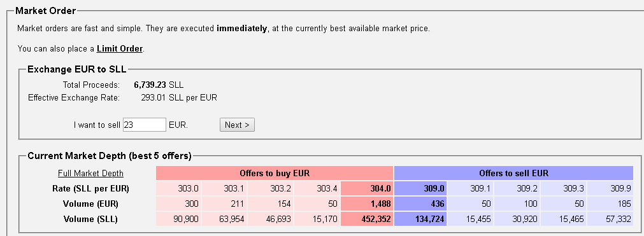The height and width of the screenshot is (236, 644).
Task: Click the 303.4 buy rate cell
Action: coord(317,189)
